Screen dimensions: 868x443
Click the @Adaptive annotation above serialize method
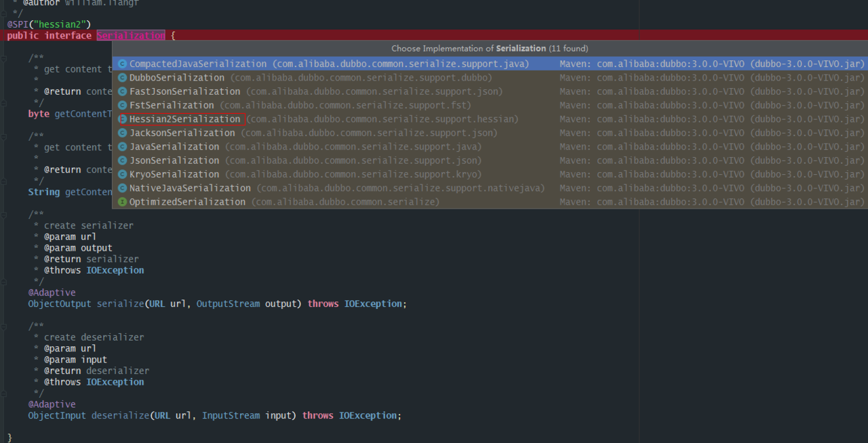(52, 293)
